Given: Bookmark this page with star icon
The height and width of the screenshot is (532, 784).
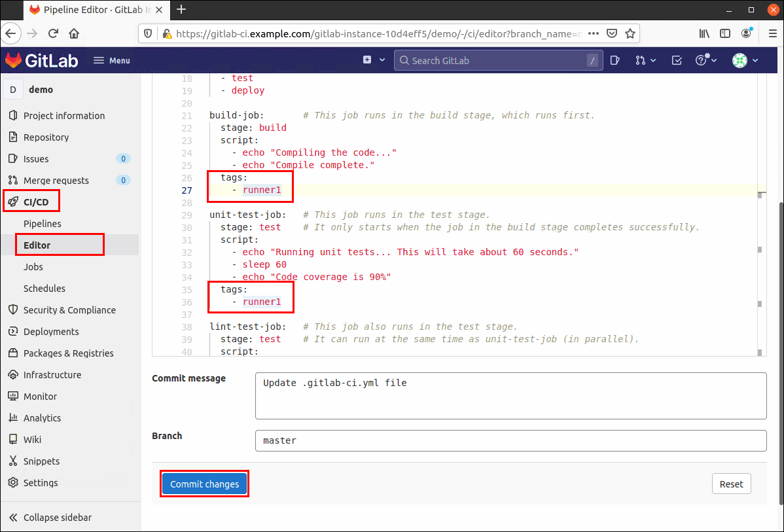Looking at the screenshot, I should (630, 33).
